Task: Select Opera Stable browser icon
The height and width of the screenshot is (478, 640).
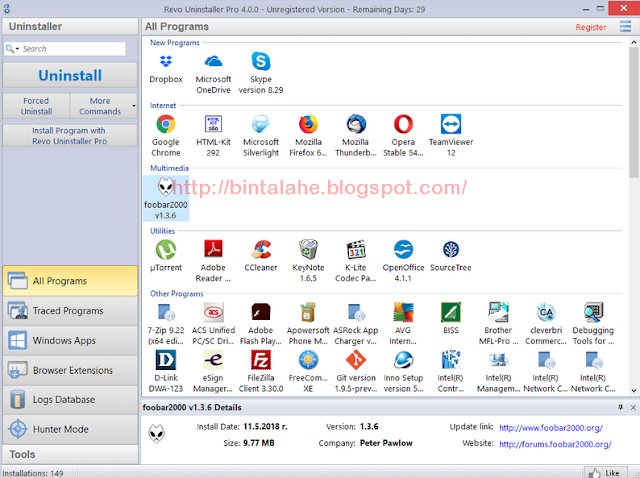Action: [403, 125]
